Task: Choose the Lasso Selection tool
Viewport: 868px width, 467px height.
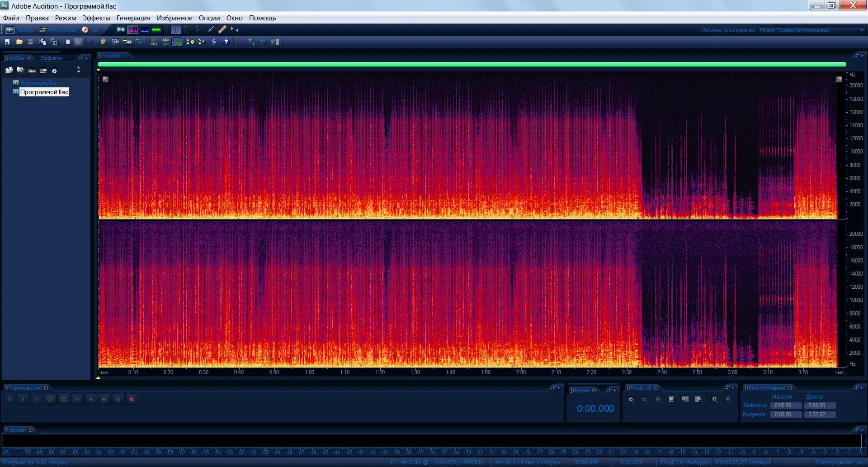Action: point(199,30)
